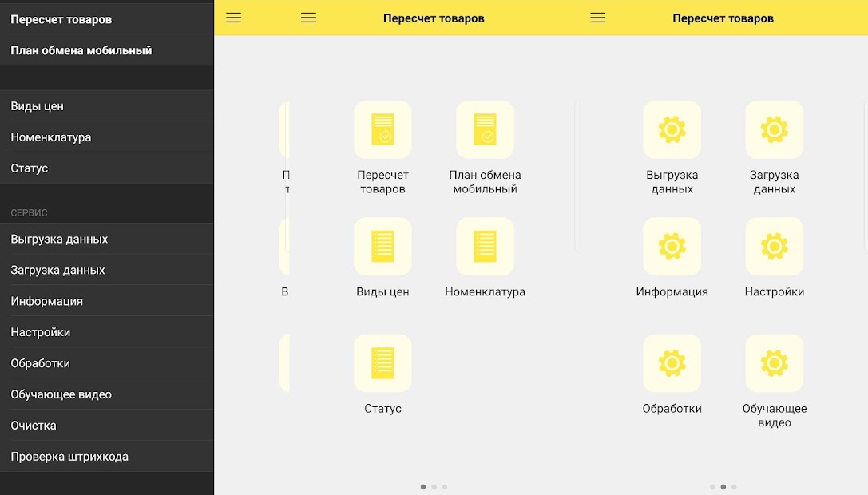Launch the Выгрузка данных gear tile
This screenshot has height=495, width=868.
coord(672,129)
